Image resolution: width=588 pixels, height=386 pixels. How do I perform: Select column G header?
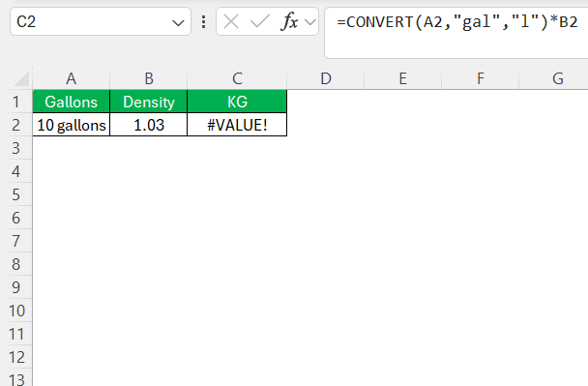point(557,78)
